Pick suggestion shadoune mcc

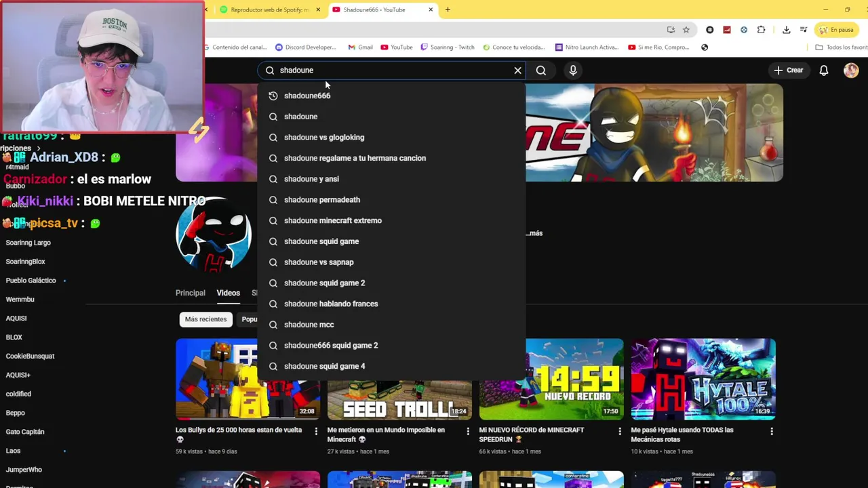coord(391,325)
